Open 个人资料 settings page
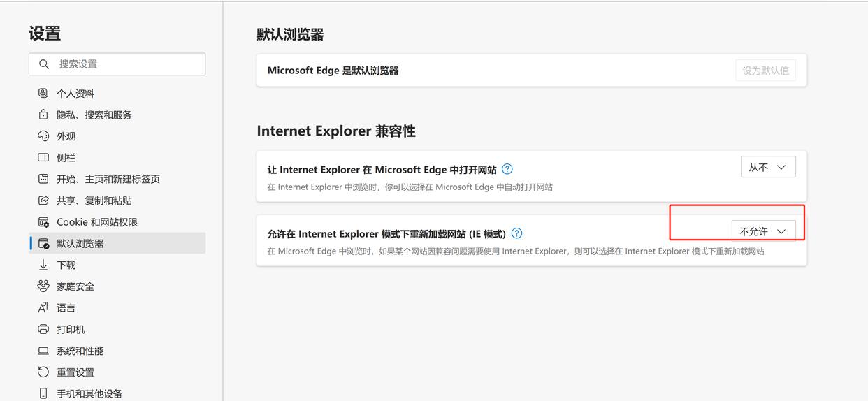Image resolution: width=868 pixels, height=401 pixels. click(117, 93)
